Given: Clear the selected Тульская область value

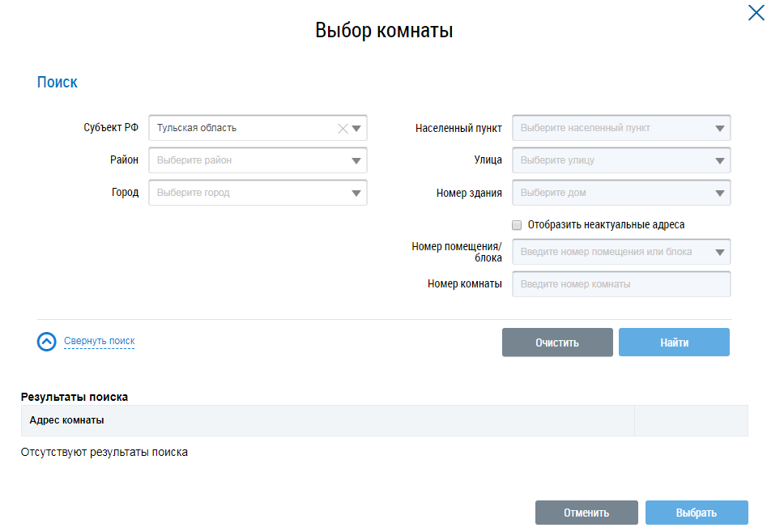Looking at the screenshot, I should pyautogui.click(x=342, y=128).
